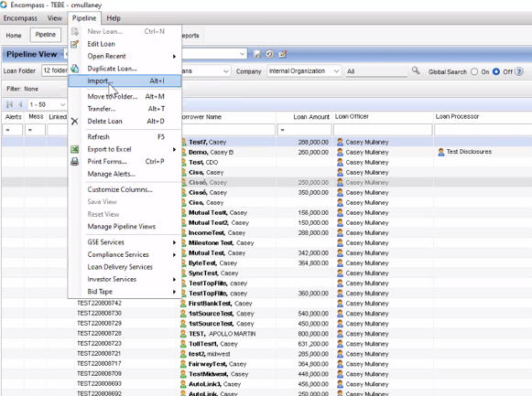532x396 pixels.
Task: Choose Manage Alerts... menu item
Action: point(125,174)
